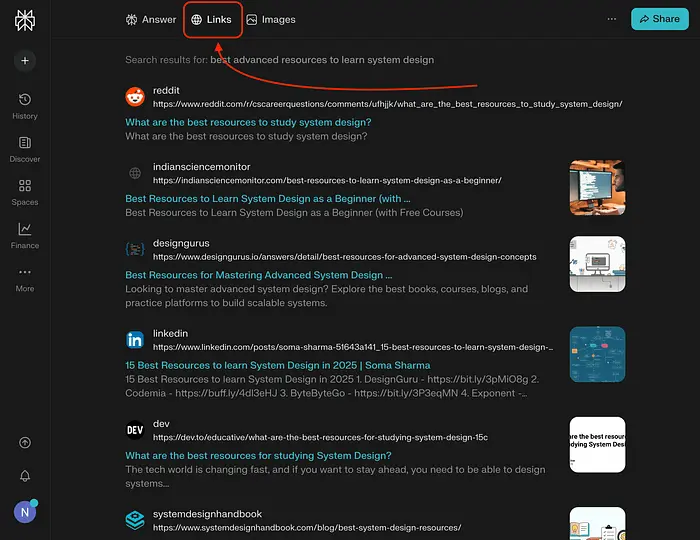This screenshot has width=700, height=540.
Task: Open the '15 Best Resources' LinkedIn post link
Action: click(277, 366)
